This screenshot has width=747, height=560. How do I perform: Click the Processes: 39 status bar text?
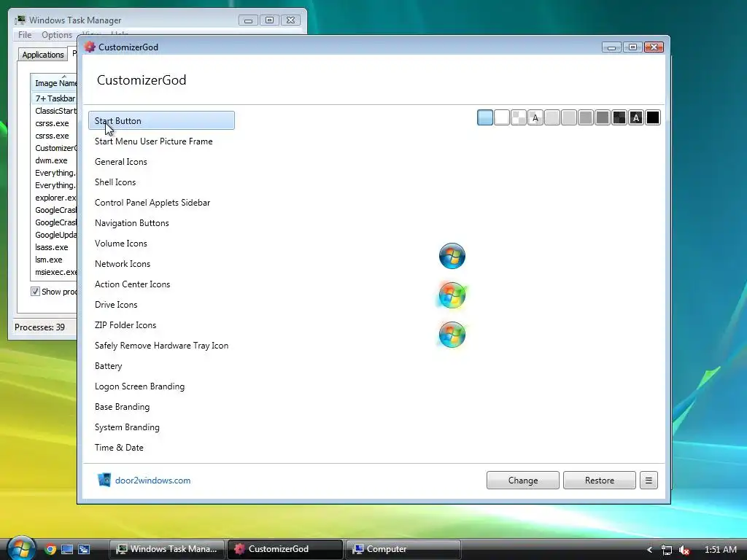click(x=39, y=327)
